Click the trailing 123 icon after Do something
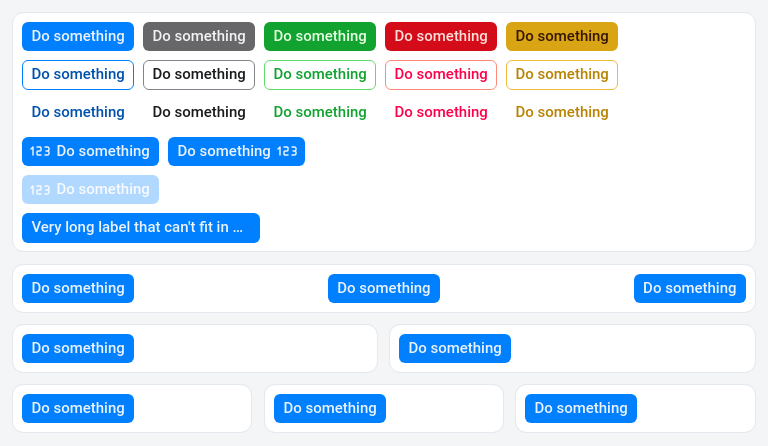 pyautogui.click(x=287, y=152)
